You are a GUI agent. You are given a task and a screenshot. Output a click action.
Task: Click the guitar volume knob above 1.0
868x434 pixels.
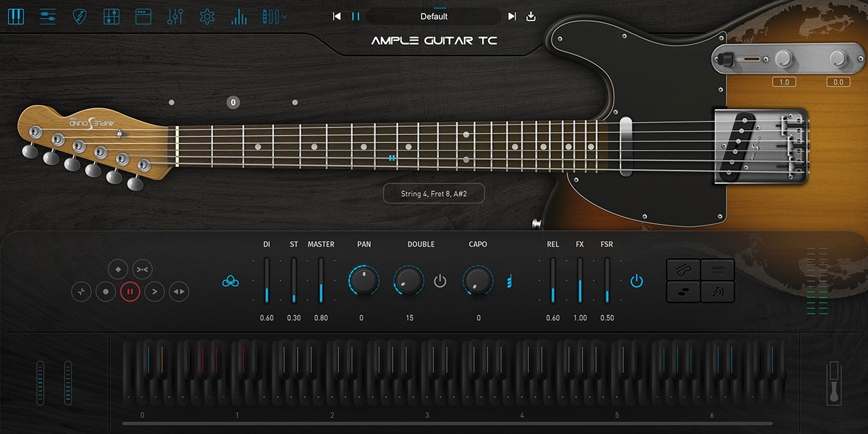point(784,59)
